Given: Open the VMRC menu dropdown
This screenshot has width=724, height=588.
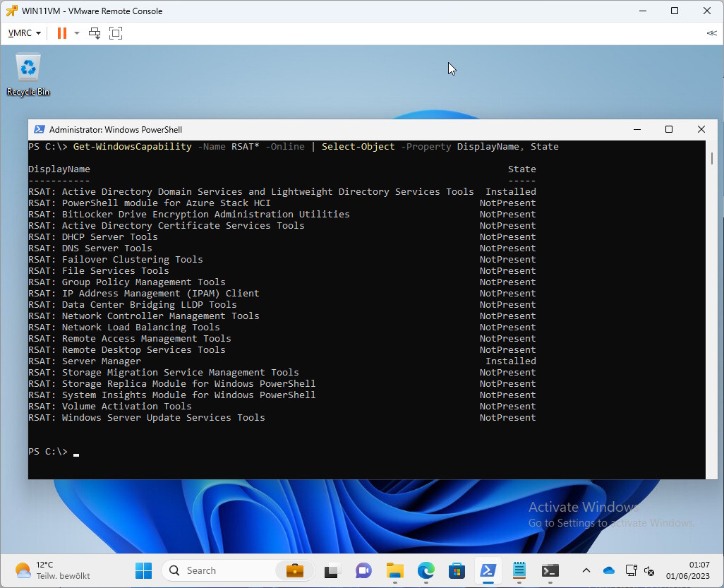Looking at the screenshot, I should pos(25,33).
